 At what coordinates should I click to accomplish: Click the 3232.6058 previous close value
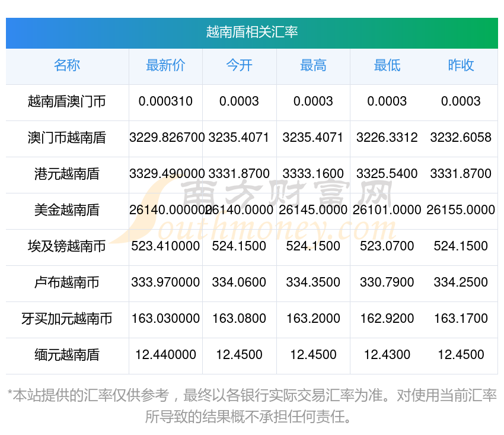[x=461, y=138]
